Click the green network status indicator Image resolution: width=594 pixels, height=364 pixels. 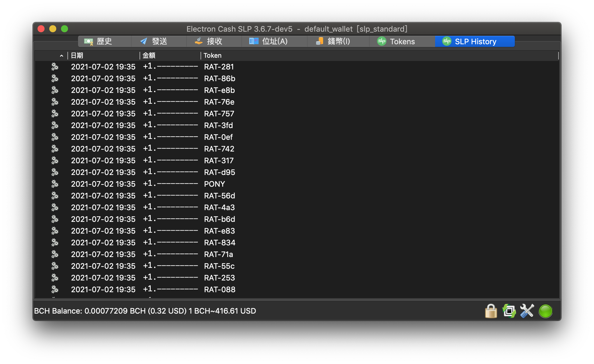pyautogui.click(x=545, y=311)
